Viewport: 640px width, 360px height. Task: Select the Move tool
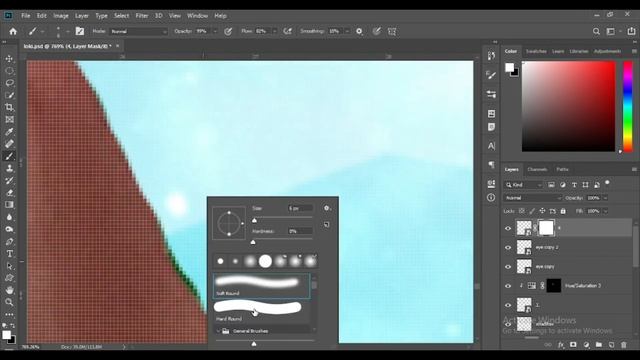[9, 58]
